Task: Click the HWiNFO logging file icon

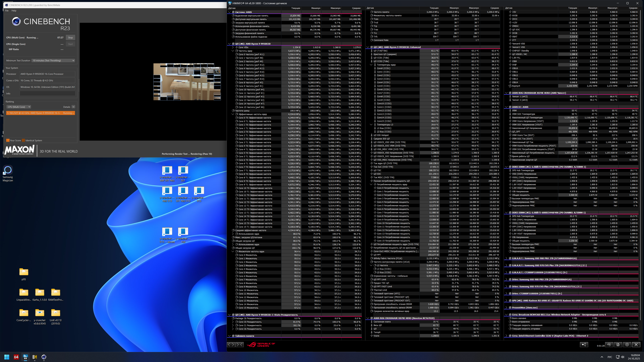Action: pyautogui.click(x=618, y=345)
